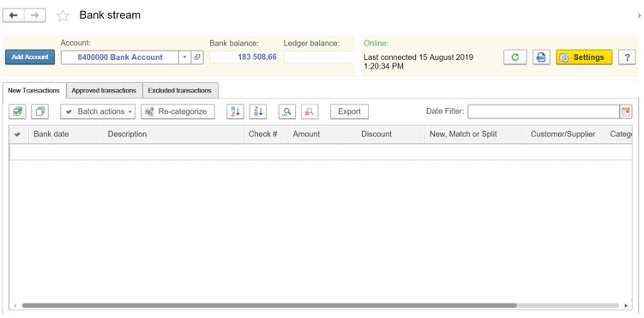
Task: Open help with the question mark button
Action: [x=627, y=57]
